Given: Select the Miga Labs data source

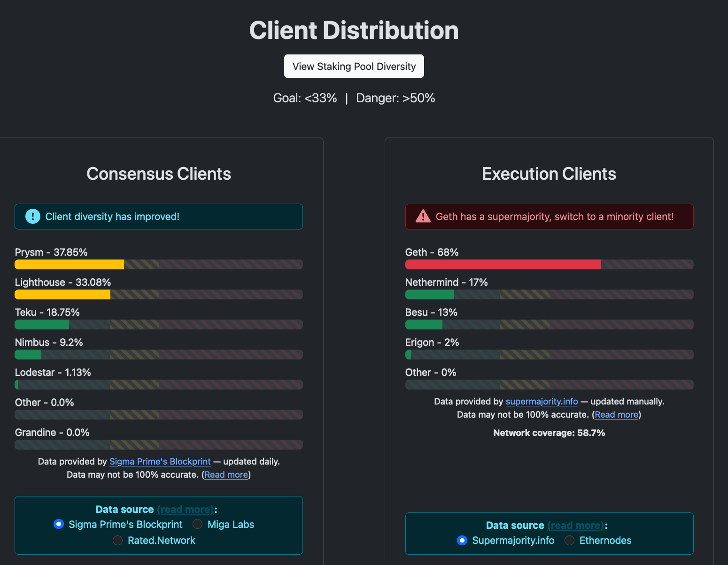Looking at the screenshot, I should 198,524.
